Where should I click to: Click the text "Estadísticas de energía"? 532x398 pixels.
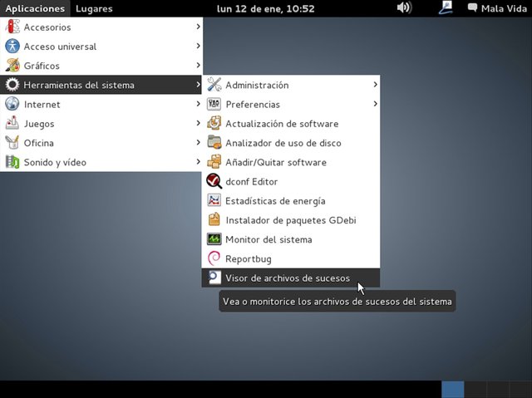point(275,201)
